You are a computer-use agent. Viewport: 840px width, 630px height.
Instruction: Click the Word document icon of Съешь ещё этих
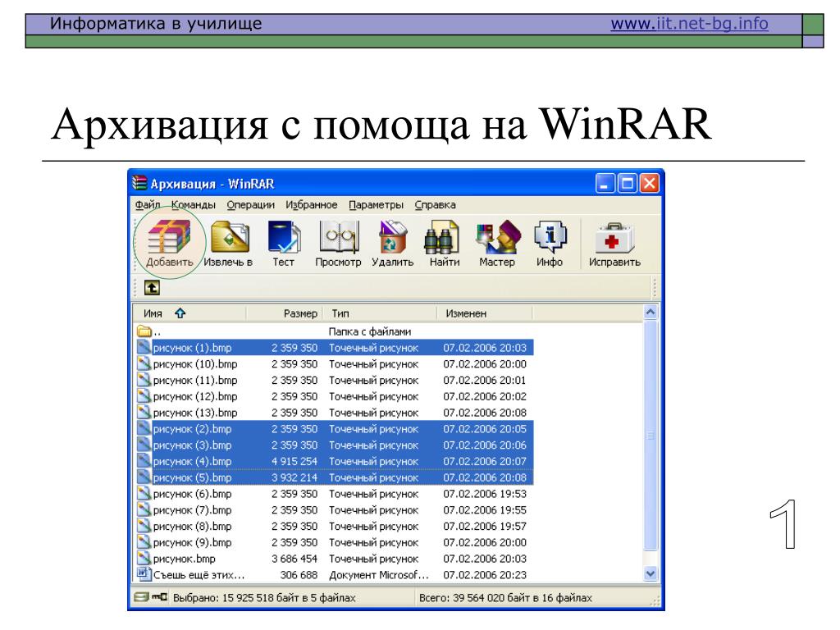144,574
